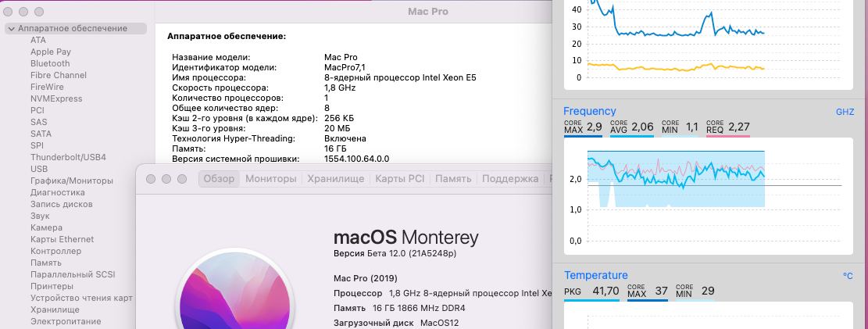Select Fibre Channel in the sidebar

click(58, 75)
